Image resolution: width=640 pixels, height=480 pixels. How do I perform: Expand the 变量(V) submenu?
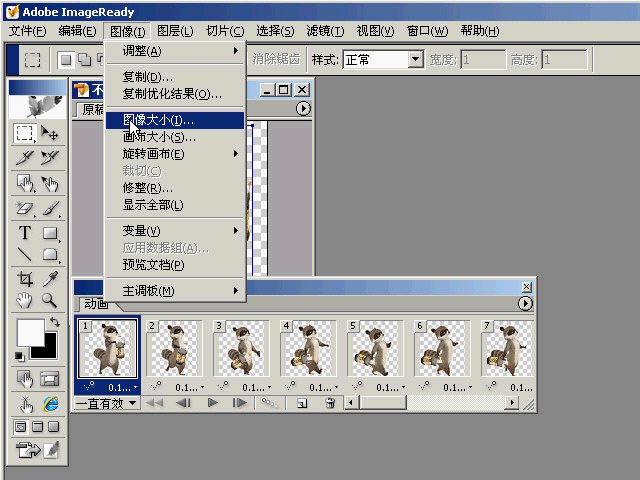[175, 231]
